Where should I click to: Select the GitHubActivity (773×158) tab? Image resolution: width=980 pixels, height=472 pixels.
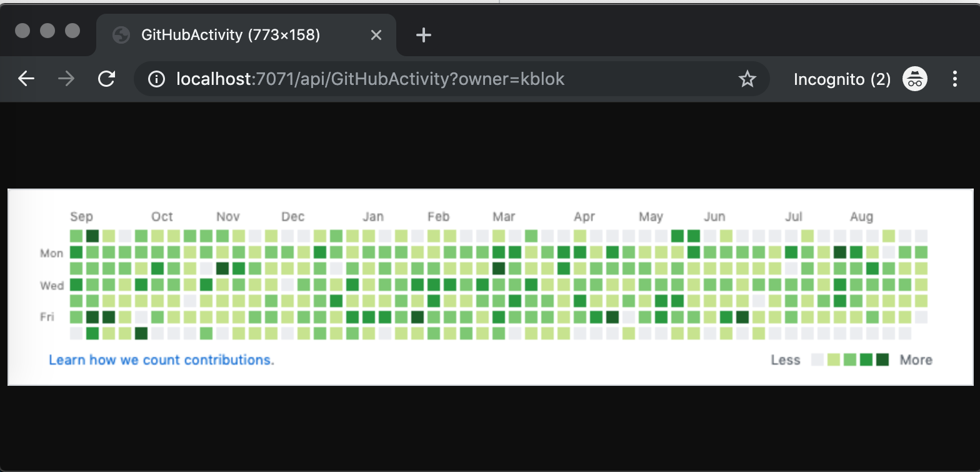coord(246,35)
